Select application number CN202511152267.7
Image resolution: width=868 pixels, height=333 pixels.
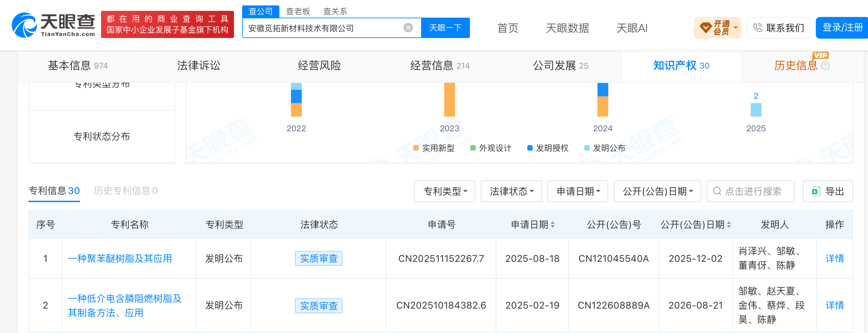click(x=441, y=258)
